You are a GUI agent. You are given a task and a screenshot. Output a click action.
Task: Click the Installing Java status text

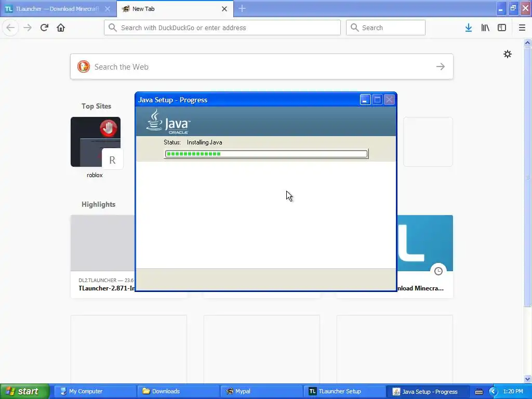click(x=205, y=142)
